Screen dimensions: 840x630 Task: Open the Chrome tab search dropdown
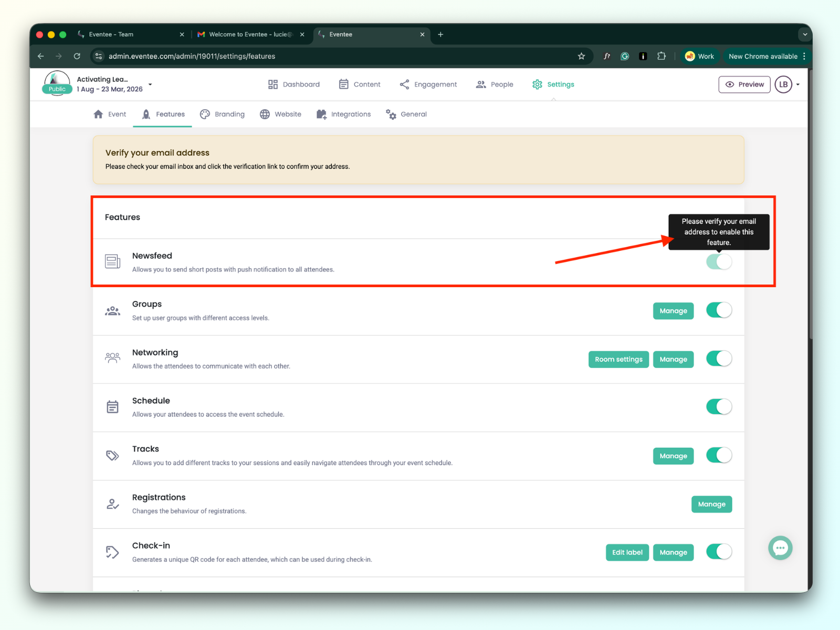(x=804, y=35)
